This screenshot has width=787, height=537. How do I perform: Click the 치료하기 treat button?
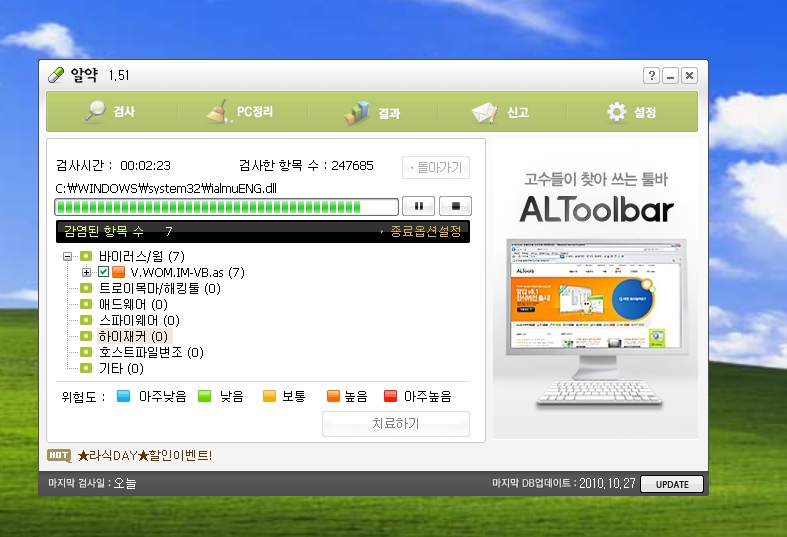click(396, 424)
